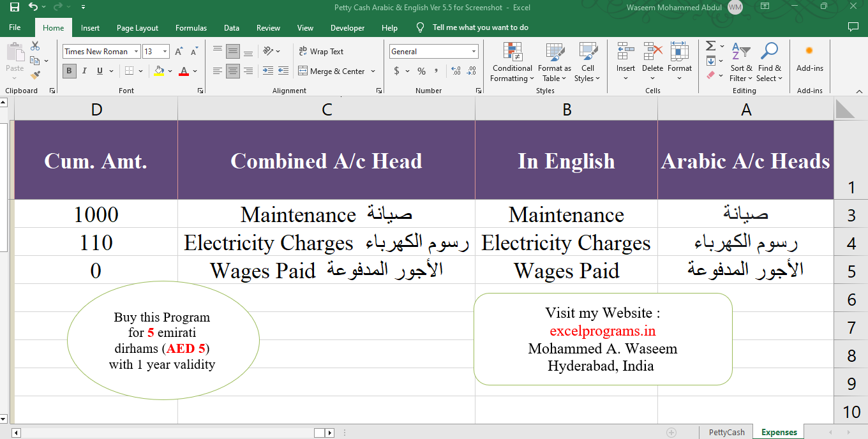The image size is (868, 439).
Task: Click the Add-ins button
Action: click(809, 57)
